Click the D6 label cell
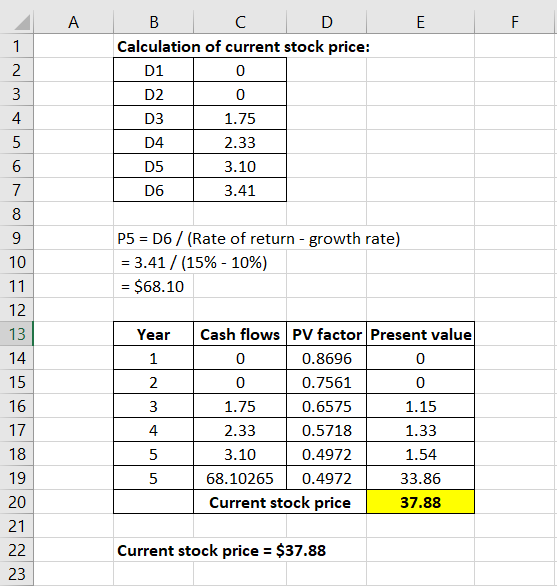The image size is (557, 586). point(154,190)
